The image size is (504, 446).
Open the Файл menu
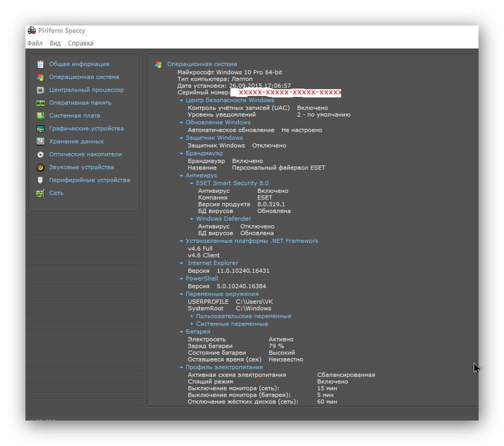pos(35,43)
